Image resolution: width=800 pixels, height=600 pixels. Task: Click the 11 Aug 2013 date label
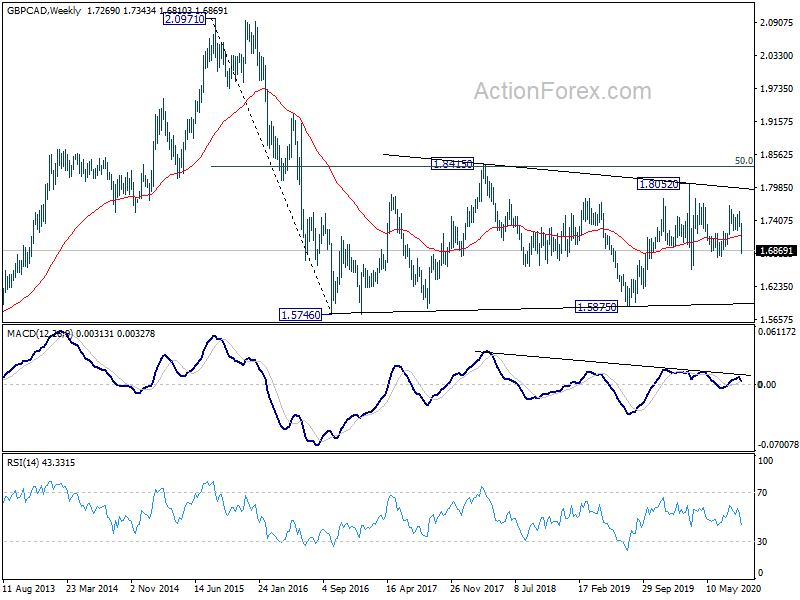tap(30, 589)
